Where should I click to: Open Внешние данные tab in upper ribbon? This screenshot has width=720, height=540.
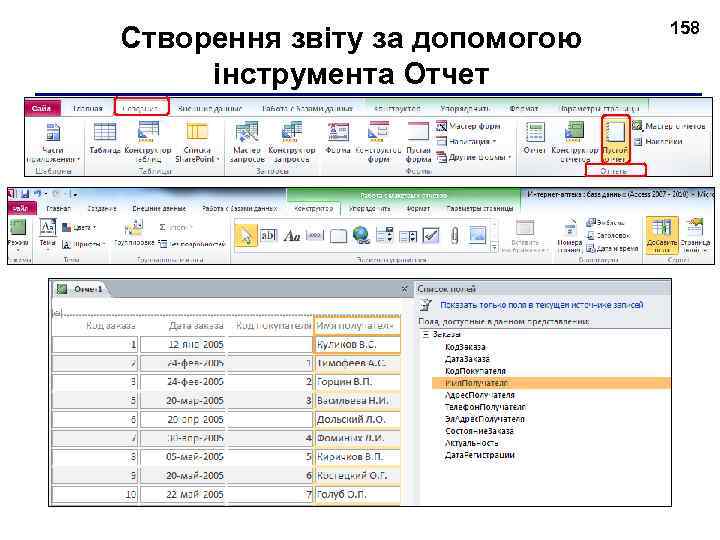210,108
